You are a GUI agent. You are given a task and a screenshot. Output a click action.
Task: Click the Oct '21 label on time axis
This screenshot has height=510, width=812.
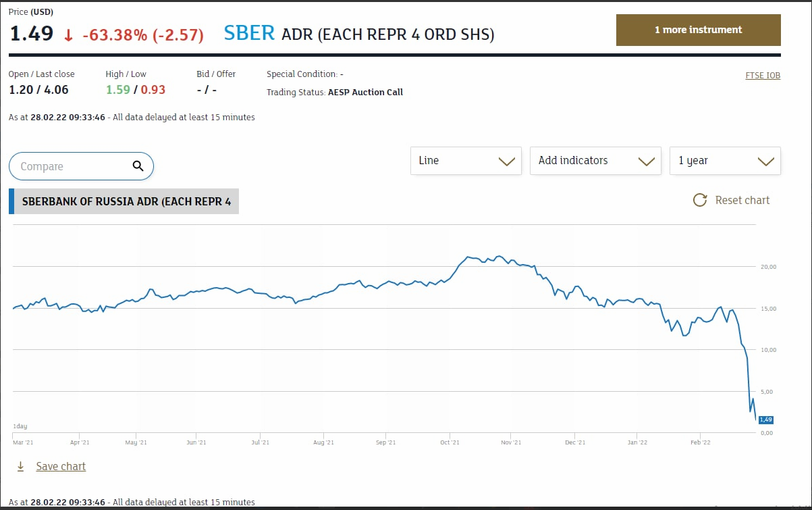[x=450, y=442]
